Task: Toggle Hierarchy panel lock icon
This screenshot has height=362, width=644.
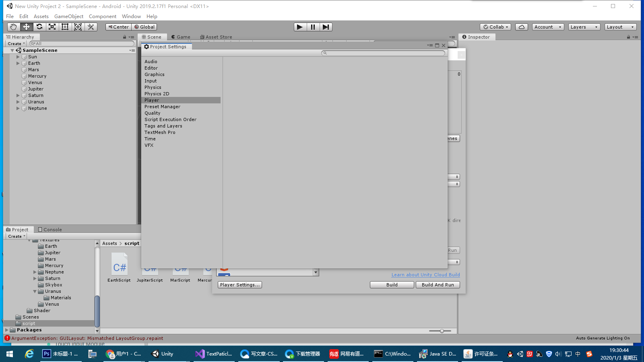Action: (x=124, y=37)
